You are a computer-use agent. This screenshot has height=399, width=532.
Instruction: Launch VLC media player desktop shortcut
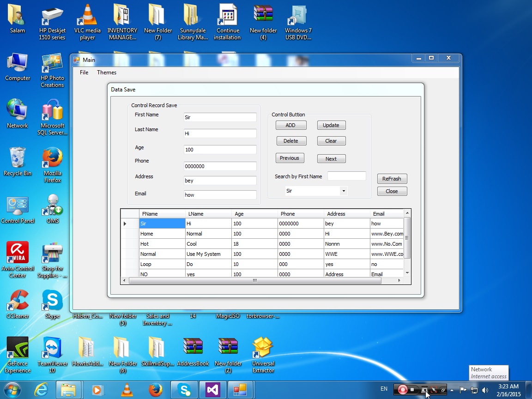pyautogui.click(x=87, y=22)
